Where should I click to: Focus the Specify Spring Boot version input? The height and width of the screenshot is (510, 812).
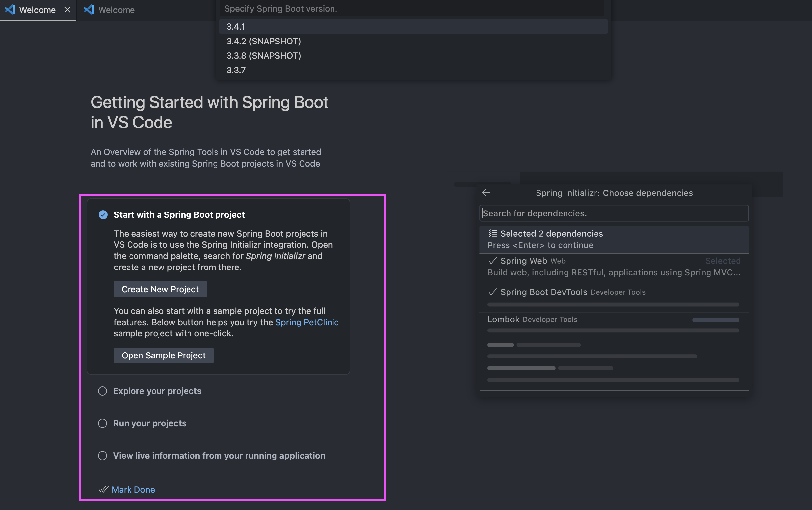pyautogui.click(x=411, y=9)
